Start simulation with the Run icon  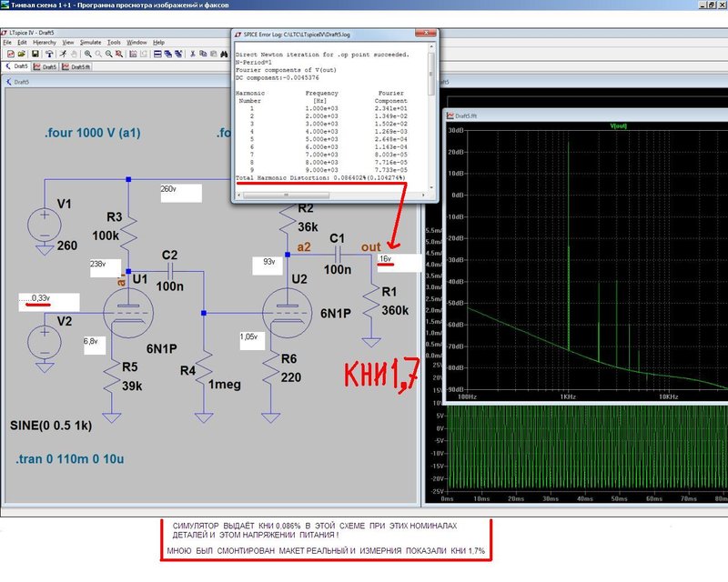[x=63, y=54]
